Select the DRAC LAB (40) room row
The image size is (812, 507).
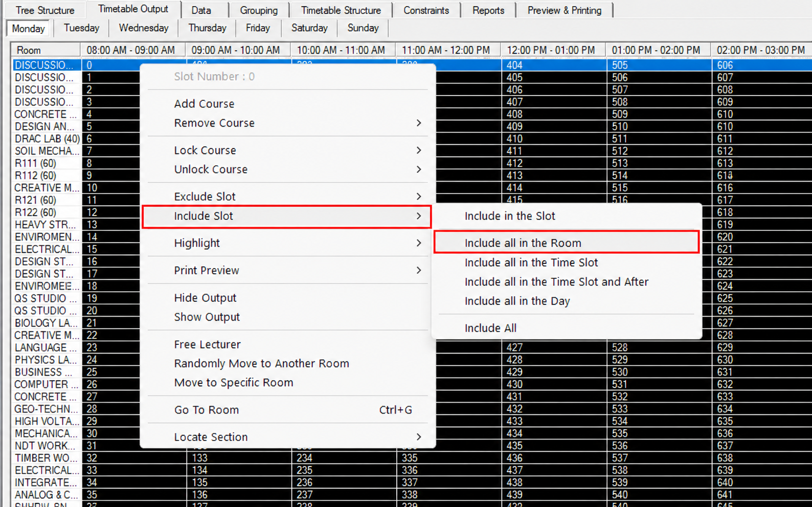47,139
